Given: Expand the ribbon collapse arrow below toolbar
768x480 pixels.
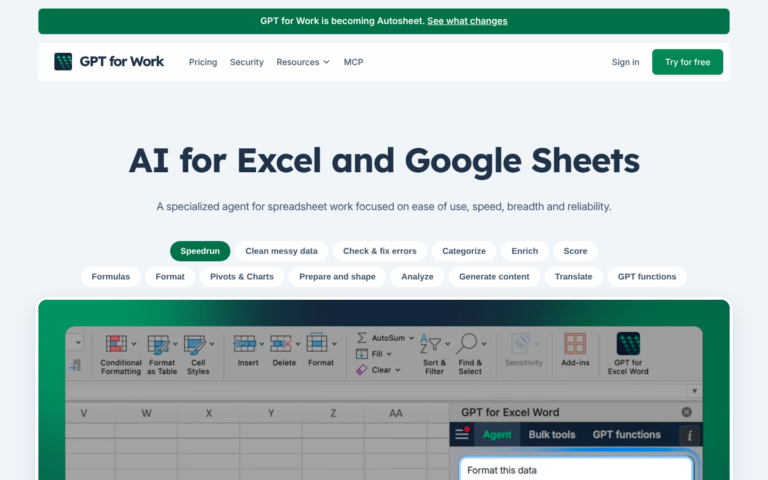Looking at the screenshot, I should pyautogui.click(x=694, y=391).
